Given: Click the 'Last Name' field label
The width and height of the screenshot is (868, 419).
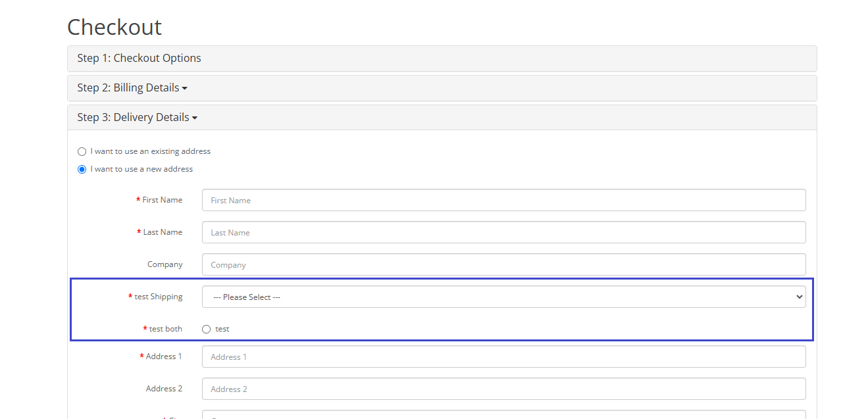Looking at the screenshot, I should pos(163,232).
